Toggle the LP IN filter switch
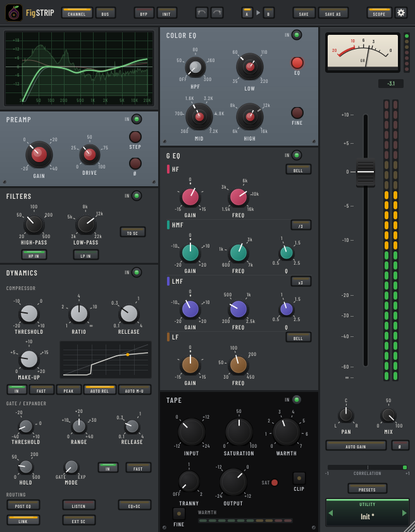The width and height of the screenshot is (415, 532). point(86,255)
